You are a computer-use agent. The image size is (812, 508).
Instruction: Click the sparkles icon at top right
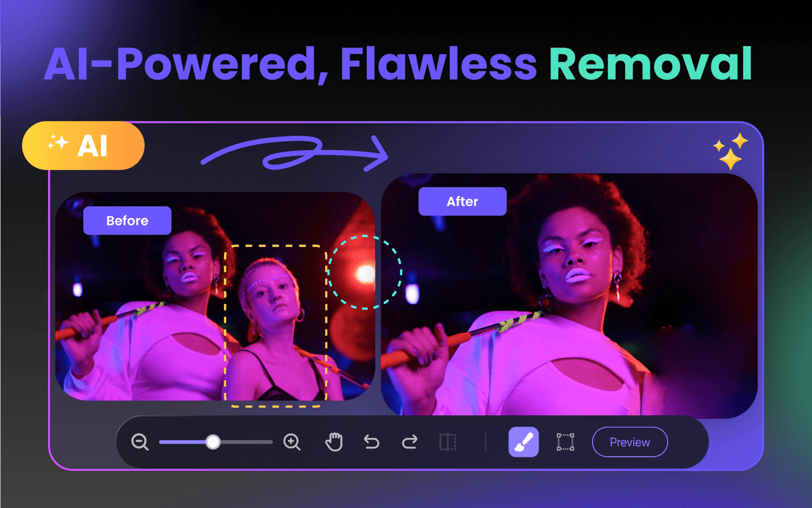[729, 150]
